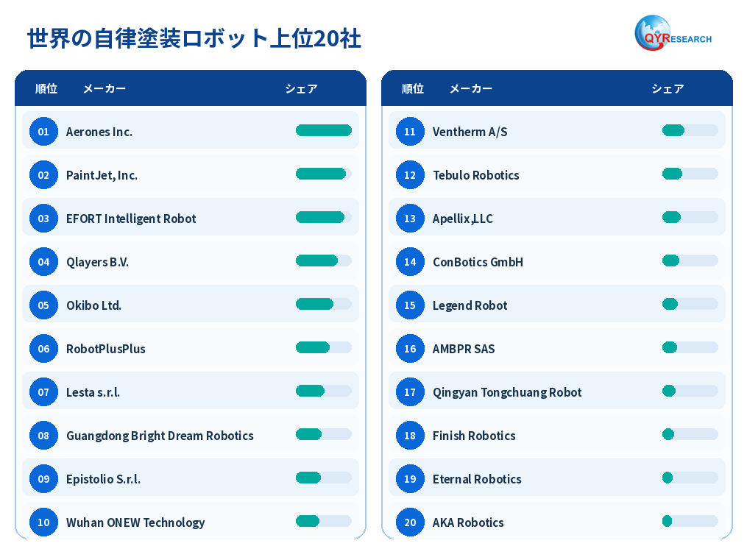Select the Okibo Ltd. name

pyautogui.click(x=93, y=305)
